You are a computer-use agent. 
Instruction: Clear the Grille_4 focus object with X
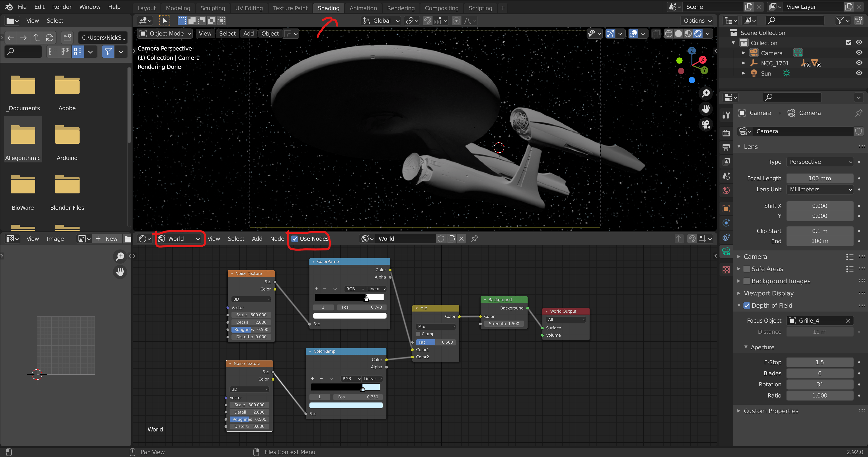point(849,320)
